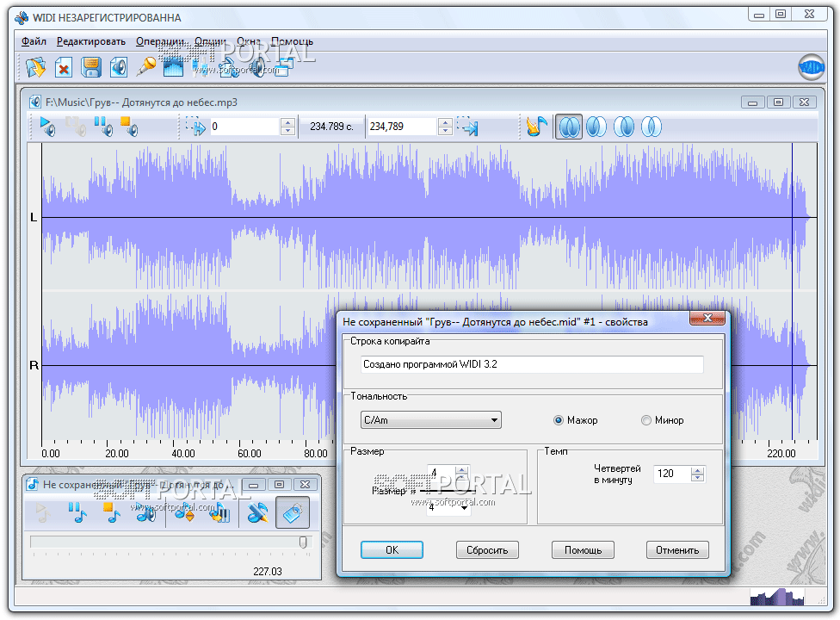Start recording with the microphone icon
840x620 pixels.
click(x=145, y=66)
